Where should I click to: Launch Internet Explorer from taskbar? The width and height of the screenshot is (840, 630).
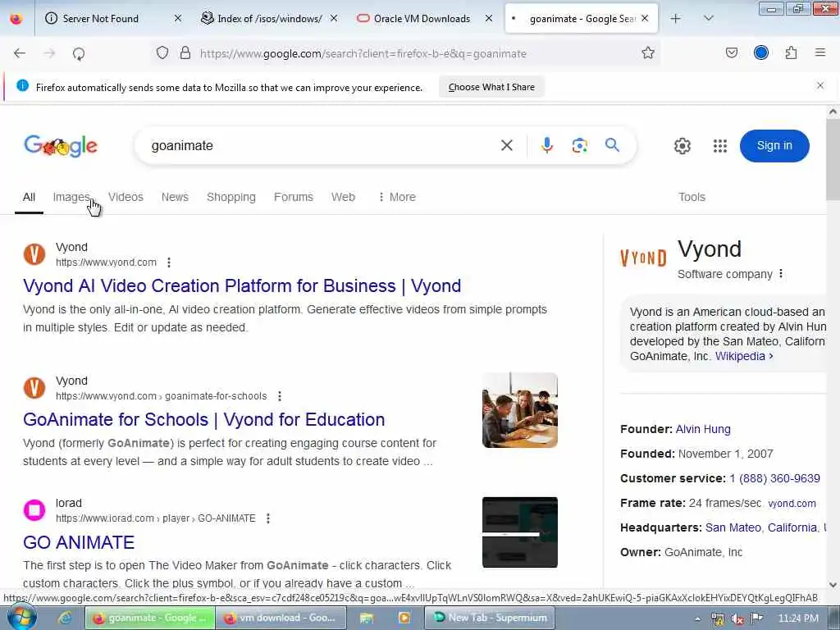(65, 618)
